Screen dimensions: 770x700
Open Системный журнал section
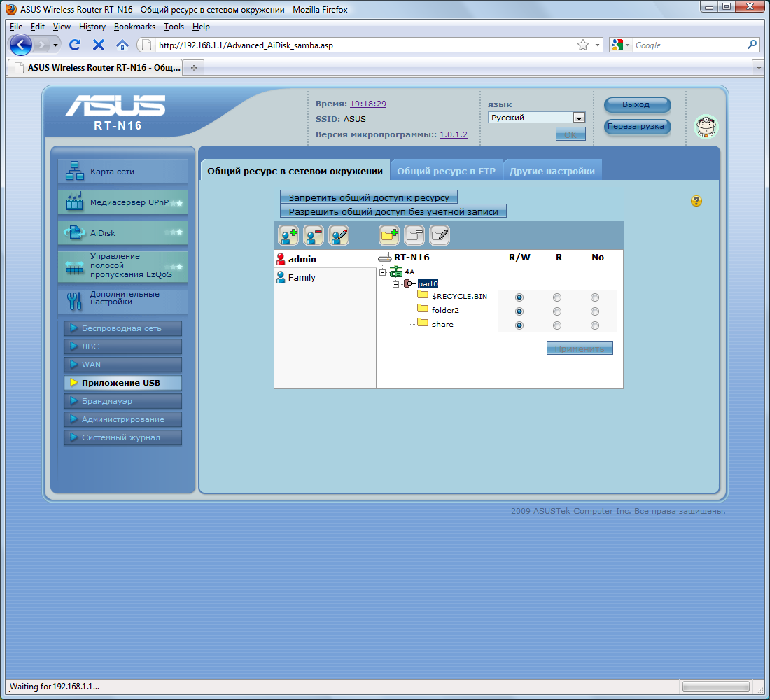(122, 437)
